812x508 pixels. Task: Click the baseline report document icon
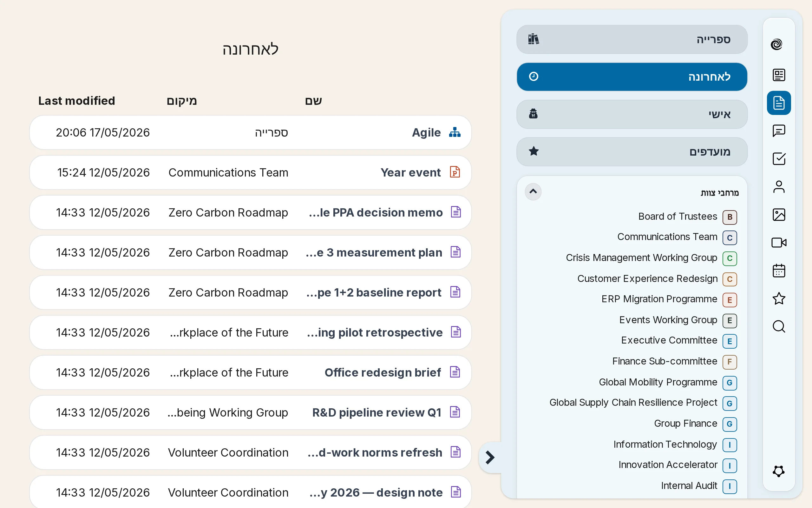pos(455,292)
